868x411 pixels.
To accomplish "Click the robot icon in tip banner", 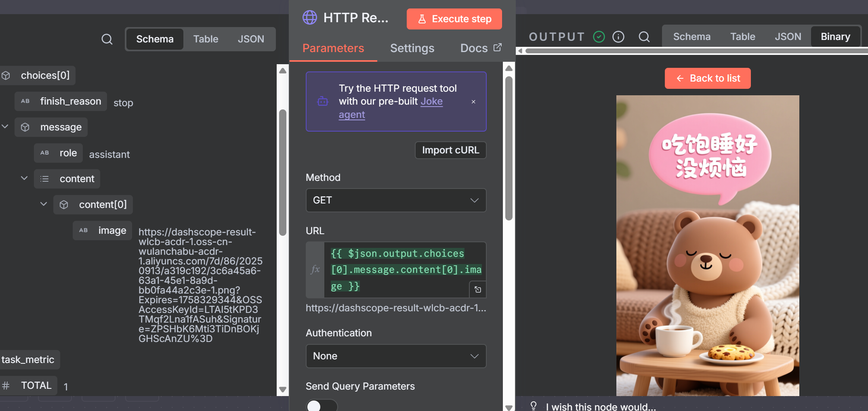I will coord(323,101).
